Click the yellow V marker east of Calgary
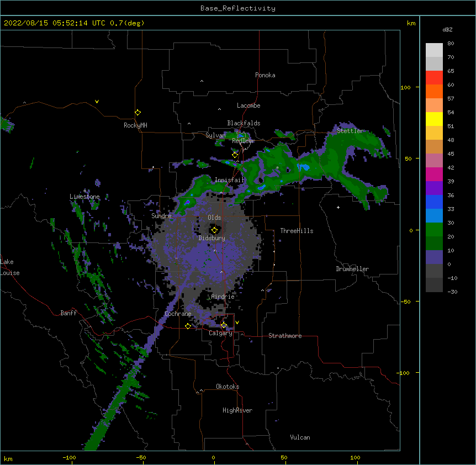Viewport: 476px width, 465px height. pos(237,323)
